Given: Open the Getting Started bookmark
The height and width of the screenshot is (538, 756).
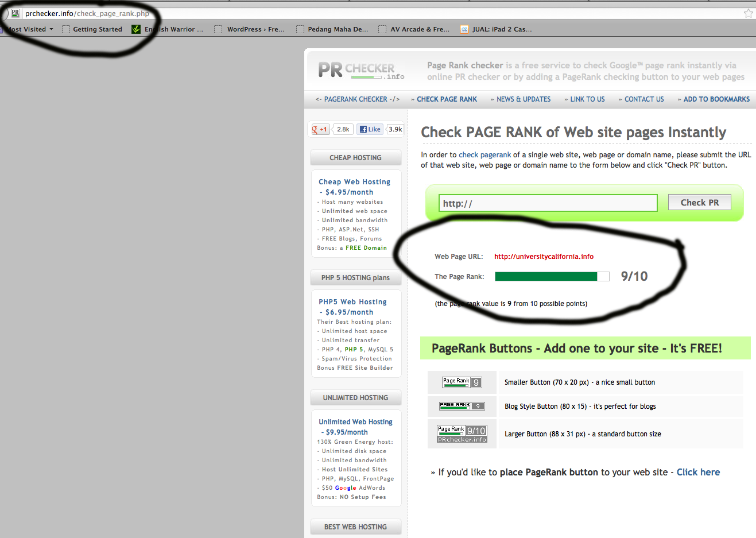Looking at the screenshot, I should click(92, 29).
